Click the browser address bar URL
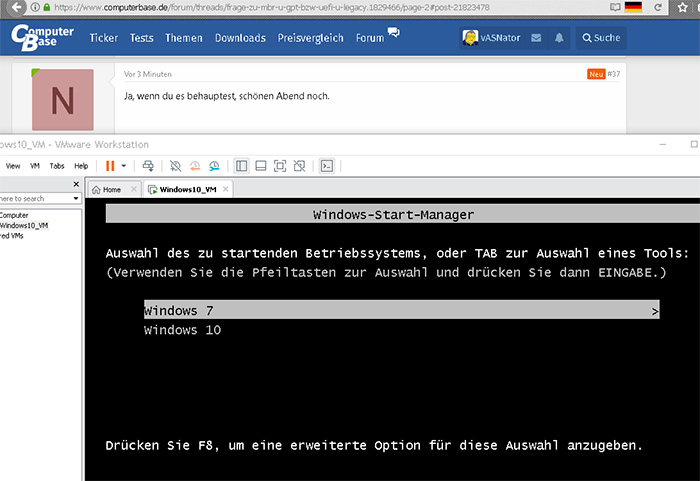The image size is (700, 481). tap(272, 8)
